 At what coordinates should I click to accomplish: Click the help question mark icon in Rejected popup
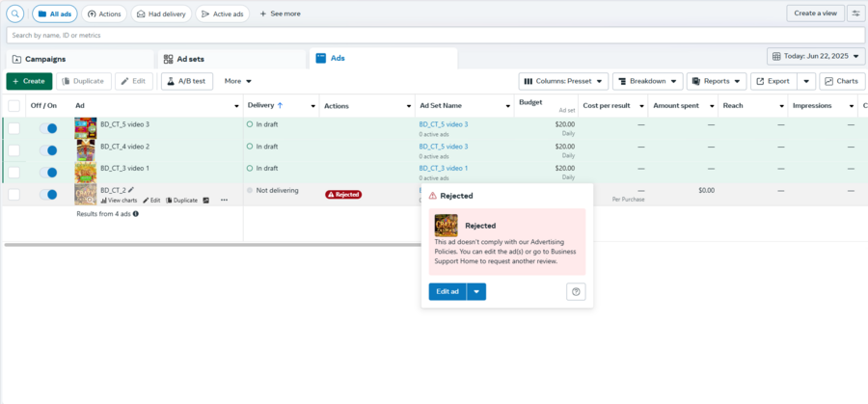(576, 292)
